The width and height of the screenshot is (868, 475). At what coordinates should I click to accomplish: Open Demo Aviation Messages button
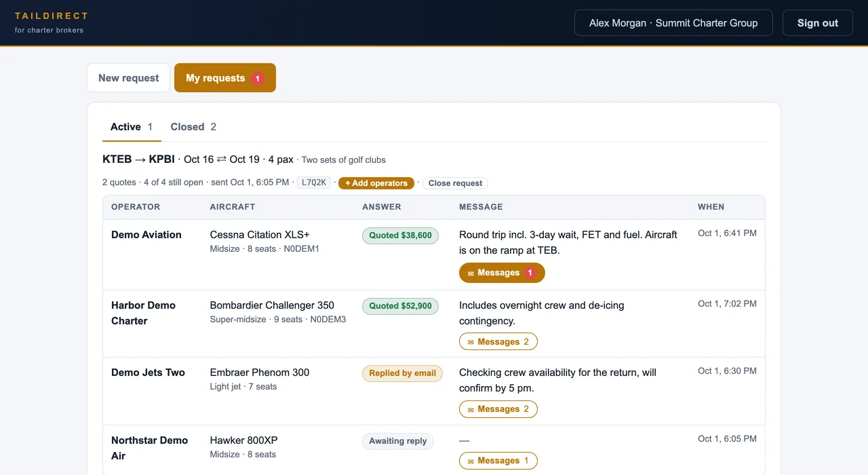coord(502,273)
